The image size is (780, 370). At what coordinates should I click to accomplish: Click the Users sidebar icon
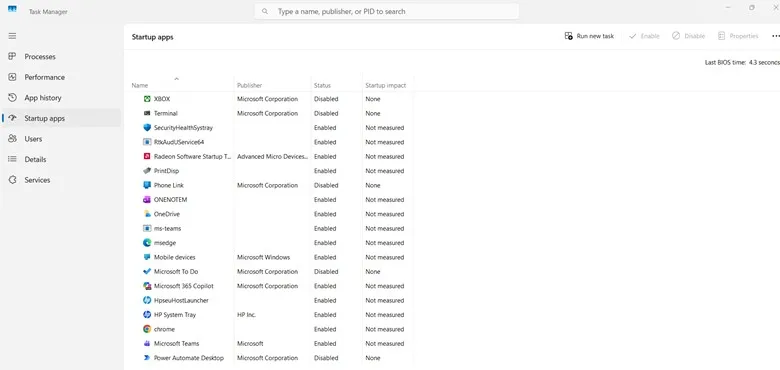tap(12, 139)
